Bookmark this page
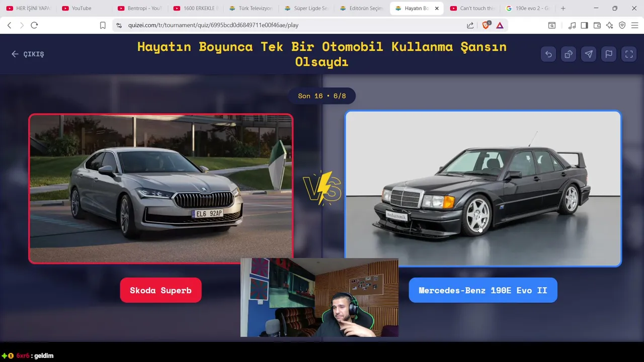Image resolution: width=644 pixels, height=362 pixels. pos(103,25)
